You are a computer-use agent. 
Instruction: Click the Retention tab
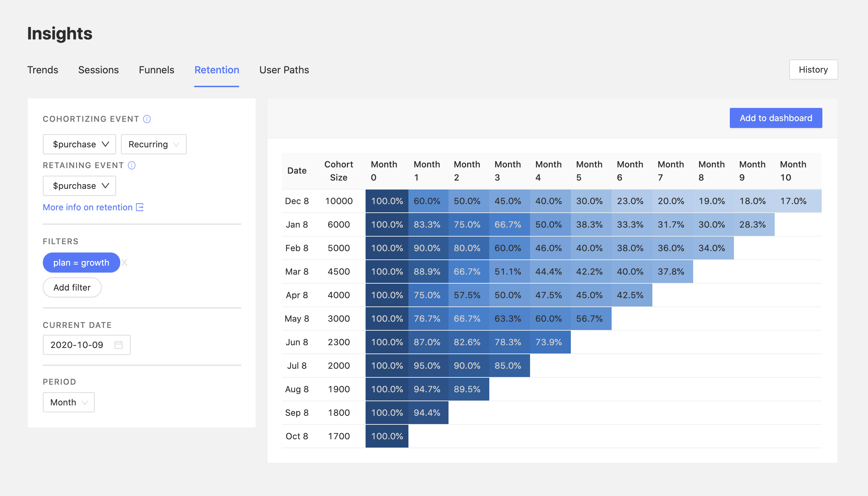pos(217,70)
